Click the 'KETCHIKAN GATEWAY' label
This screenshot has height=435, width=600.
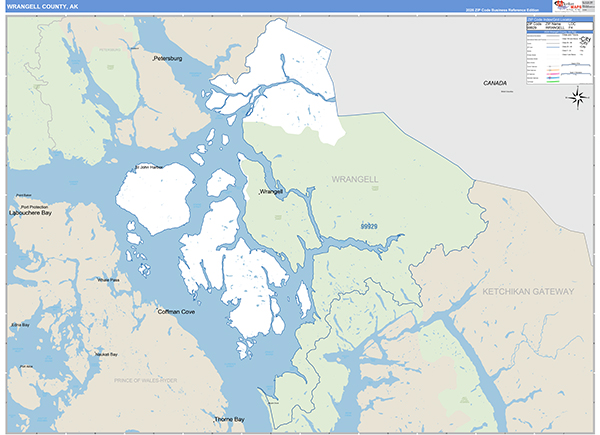tap(528, 292)
